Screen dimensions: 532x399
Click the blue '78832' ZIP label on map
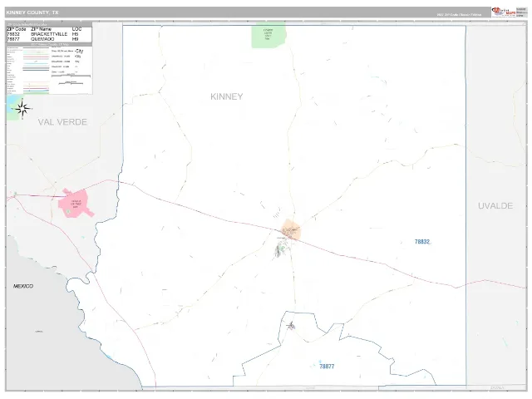point(422,242)
